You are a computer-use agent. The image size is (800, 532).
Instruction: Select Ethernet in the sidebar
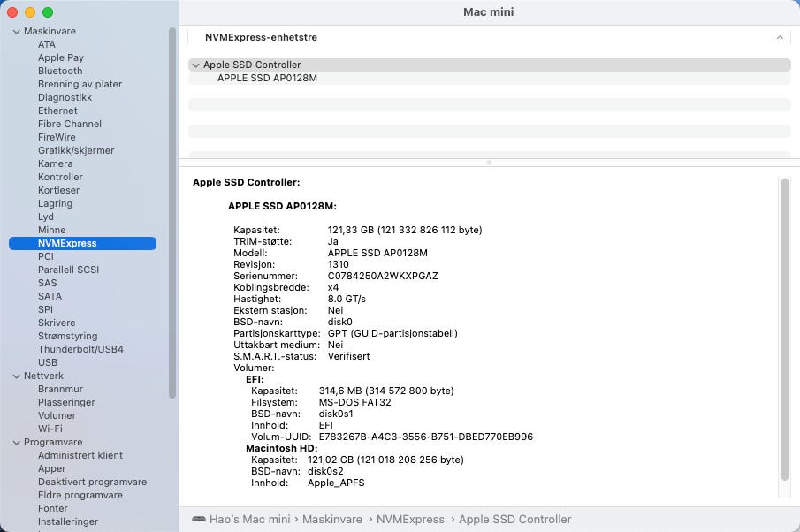(57, 110)
